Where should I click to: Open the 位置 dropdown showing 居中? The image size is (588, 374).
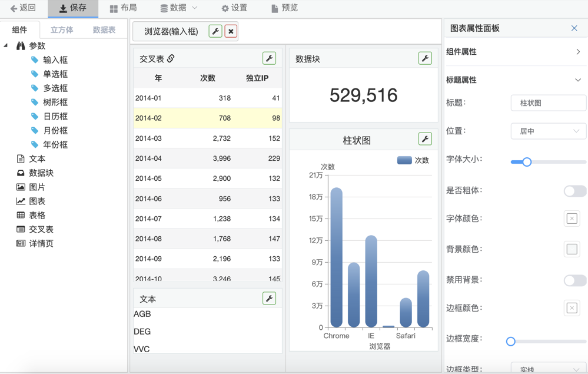(549, 131)
